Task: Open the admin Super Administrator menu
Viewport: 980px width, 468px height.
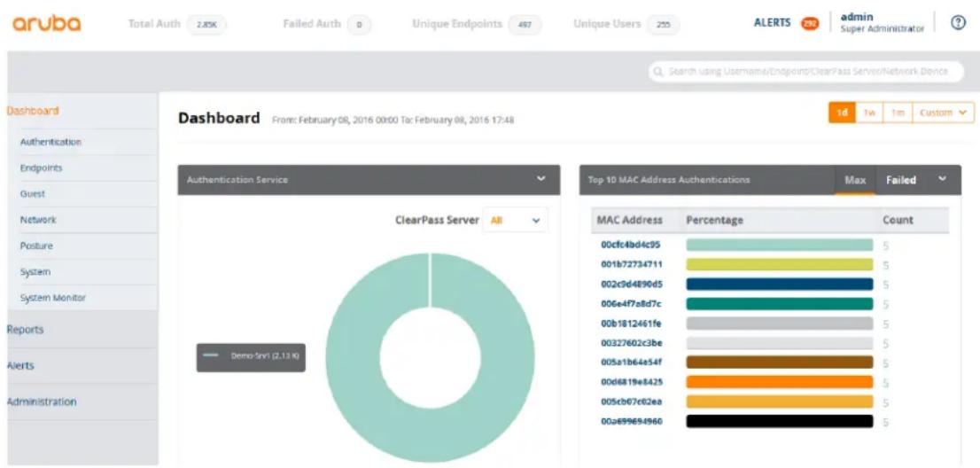Action: click(882, 23)
